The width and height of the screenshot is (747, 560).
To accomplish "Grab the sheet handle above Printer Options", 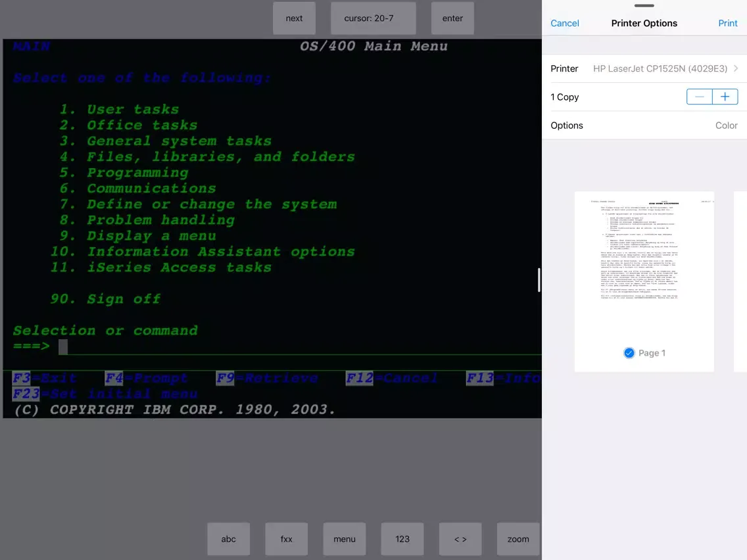I will click(x=644, y=5).
